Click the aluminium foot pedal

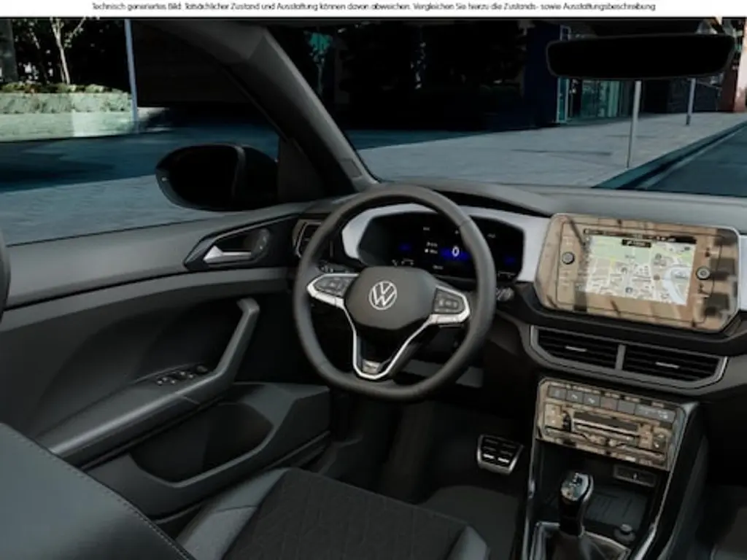click(499, 453)
